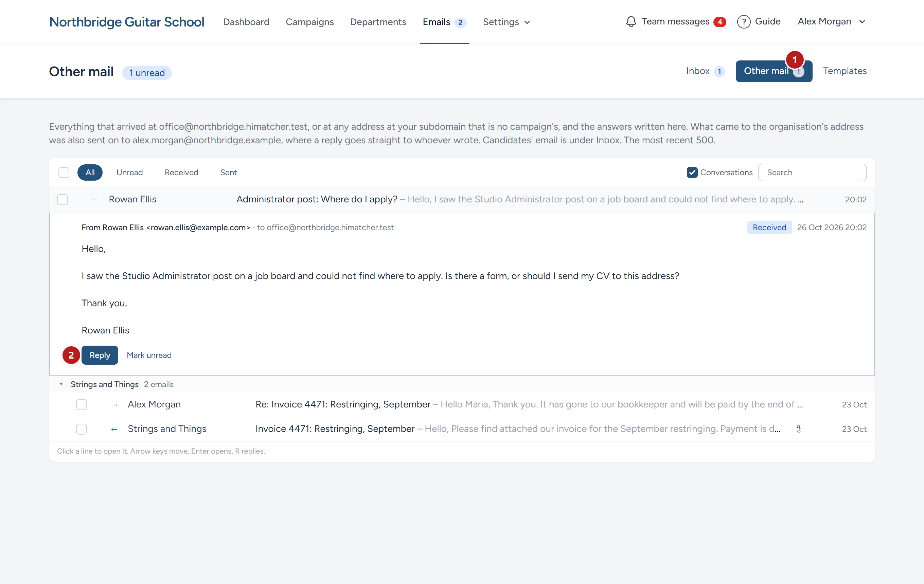Click the received arrow icon beside Rowan Ellis
This screenshot has height=584, width=924.
(x=95, y=200)
